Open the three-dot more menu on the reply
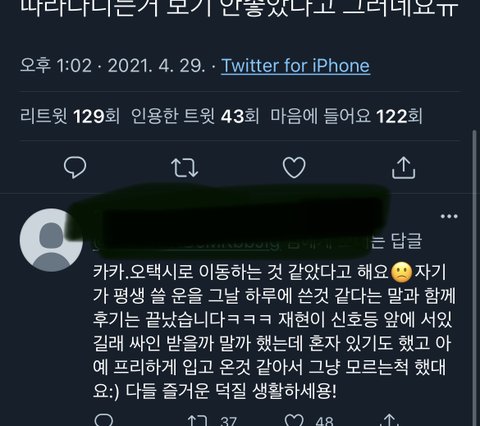This screenshot has width=480, height=426. pyautogui.click(x=449, y=216)
